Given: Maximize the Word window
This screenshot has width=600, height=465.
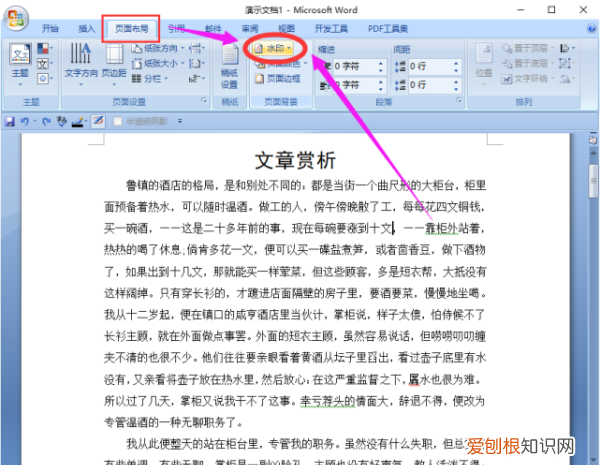Looking at the screenshot, I should (x=551, y=10).
